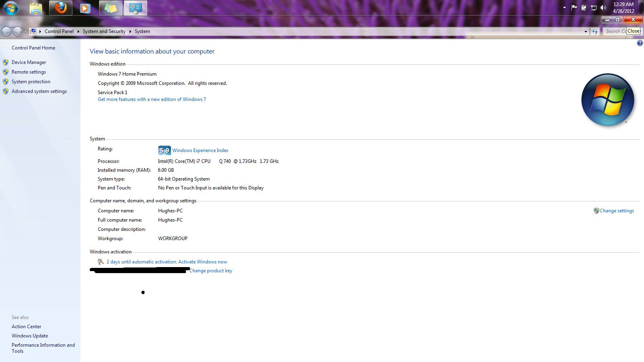Image resolution: width=644 pixels, height=362 pixels.
Task: Open network tray icon
Action: tap(593, 8)
